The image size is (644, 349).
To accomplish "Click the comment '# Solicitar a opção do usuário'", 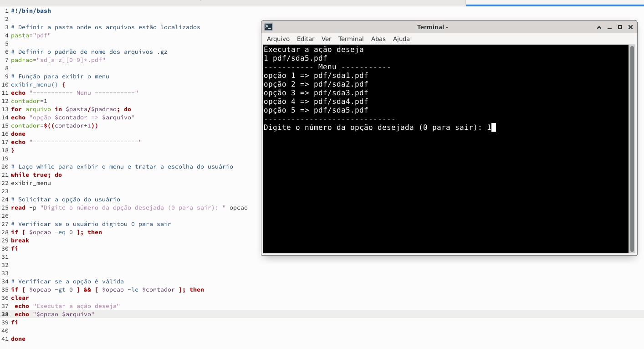I will coord(66,199).
